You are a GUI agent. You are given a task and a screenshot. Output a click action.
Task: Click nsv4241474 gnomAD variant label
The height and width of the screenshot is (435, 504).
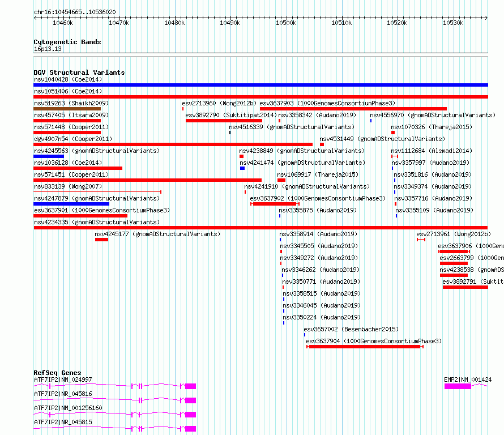tap(302, 163)
